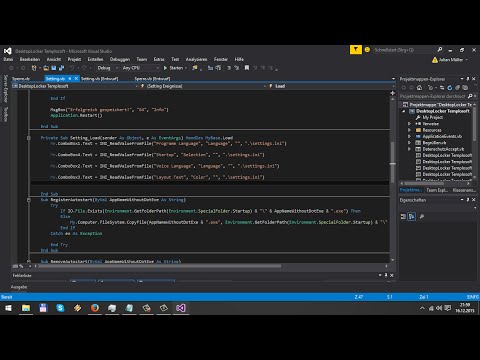Open the Ansicht menu
Viewport: 480px width, 360px height.
click(54, 59)
